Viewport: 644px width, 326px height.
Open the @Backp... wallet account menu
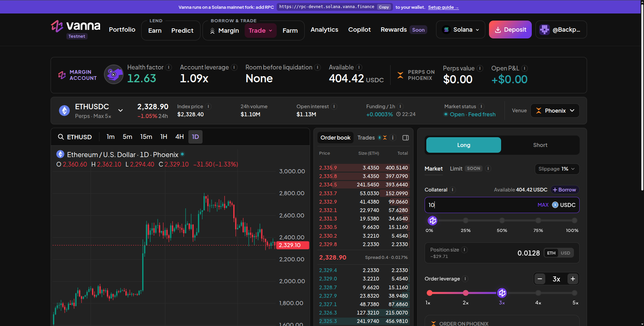(x=561, y=30)
